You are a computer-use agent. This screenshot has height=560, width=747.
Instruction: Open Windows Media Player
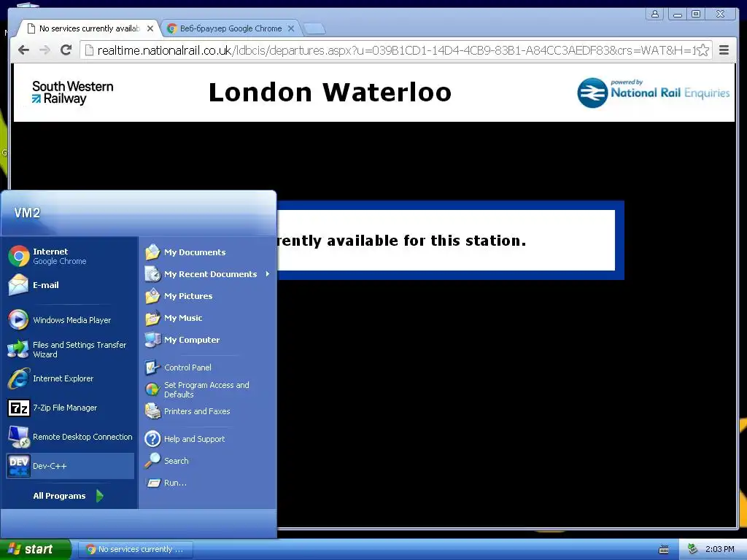tap(69, 320)
